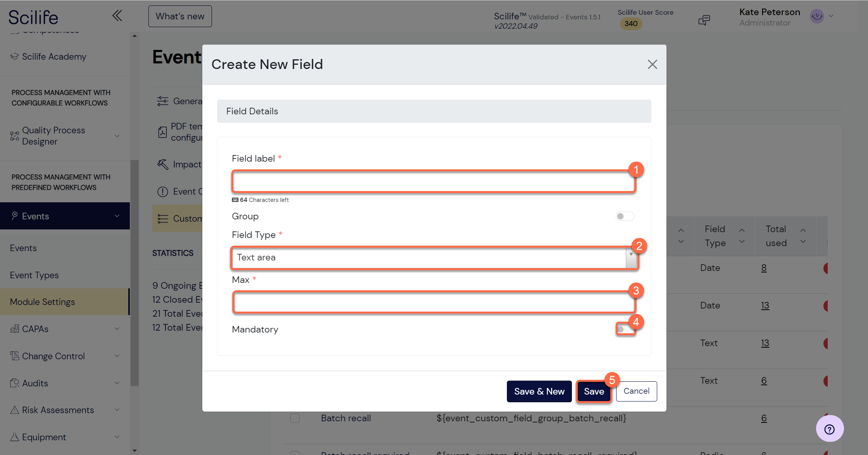Click the Audits sidebar icon

click(14, 383)
